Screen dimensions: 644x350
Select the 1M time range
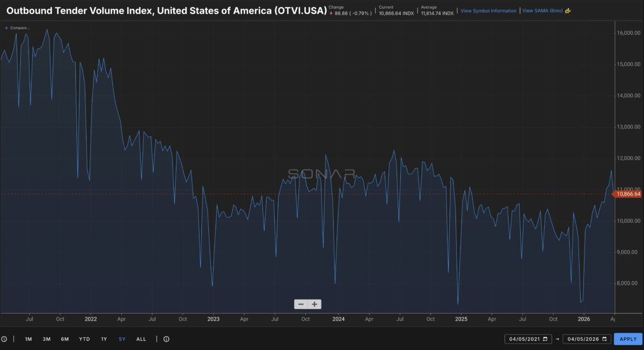pos(28,339)
